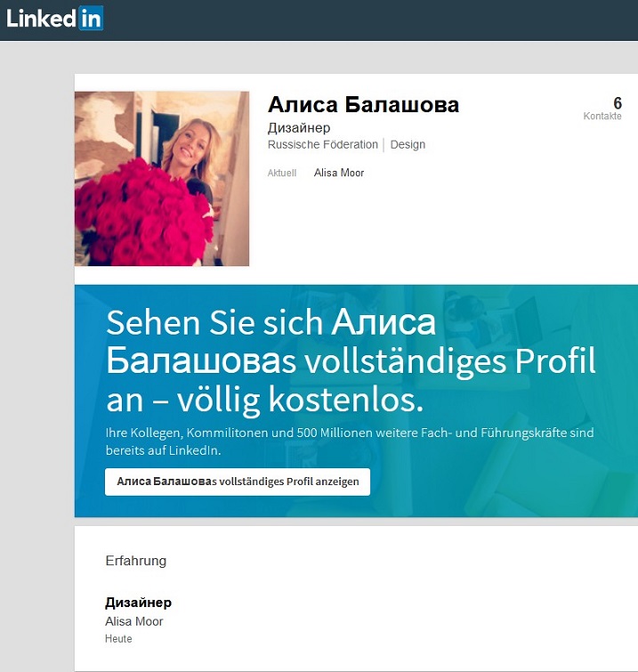Viewport: 638px width, 672px height.
Task: Click the Erfahrung section heading
Action: [x=136, y=561]
